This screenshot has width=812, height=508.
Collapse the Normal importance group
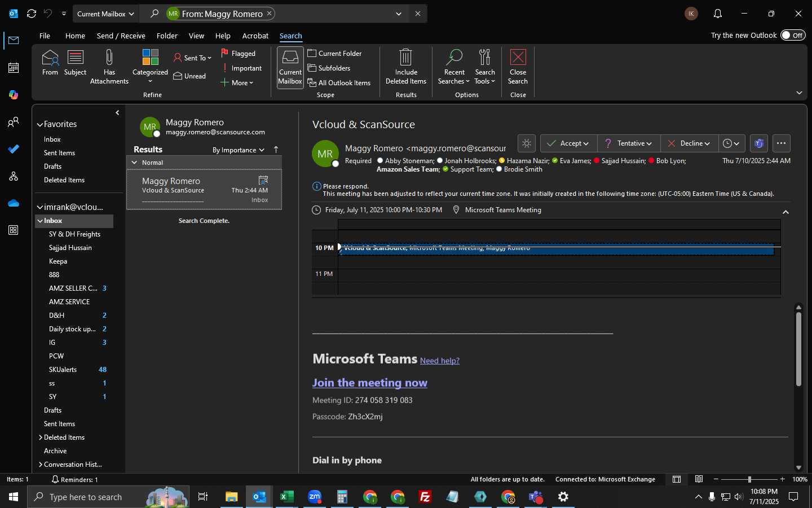click(134, 163)
